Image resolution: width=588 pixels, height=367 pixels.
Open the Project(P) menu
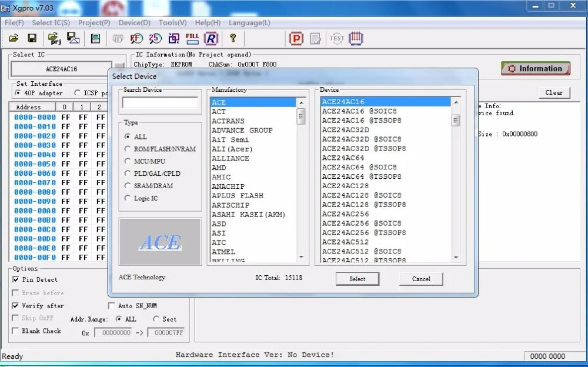[94, 22]
